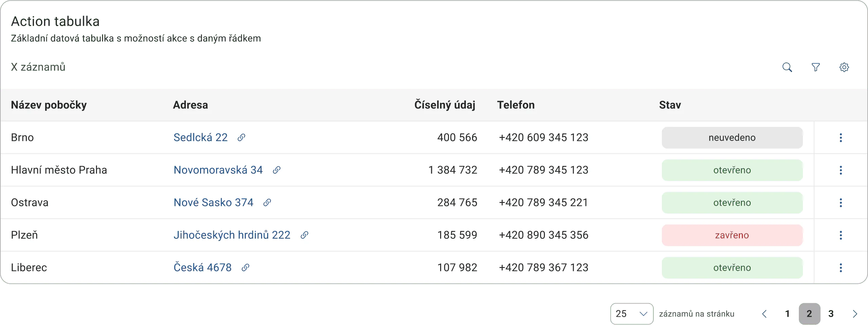Open three-dot menu for Liberec row
Screen dimensions: 868x333
[841, 268]
